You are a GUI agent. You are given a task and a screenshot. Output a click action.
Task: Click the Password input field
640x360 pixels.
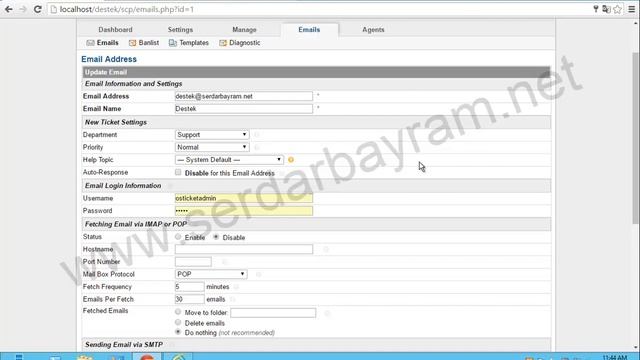coord(244,211)
